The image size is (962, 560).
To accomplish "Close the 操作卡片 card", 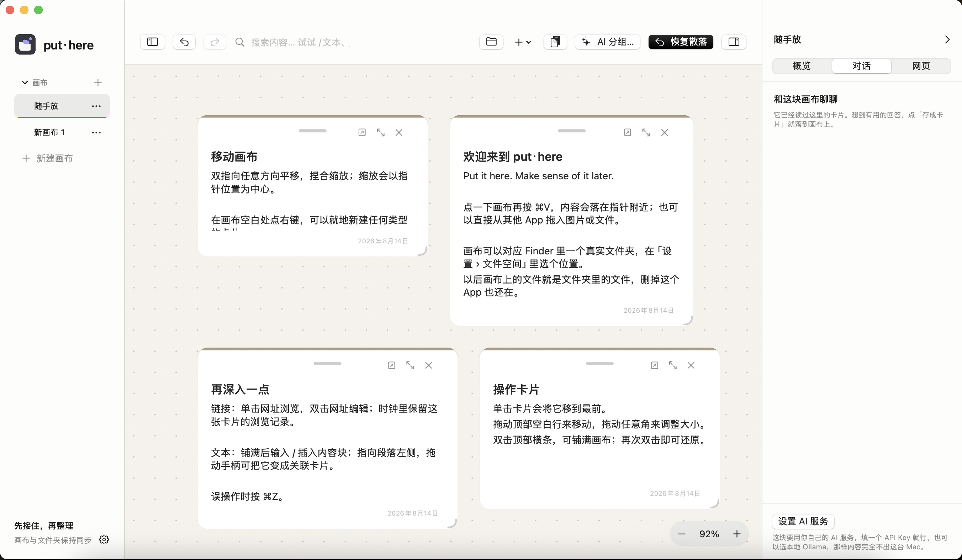I will pos(691,365).
